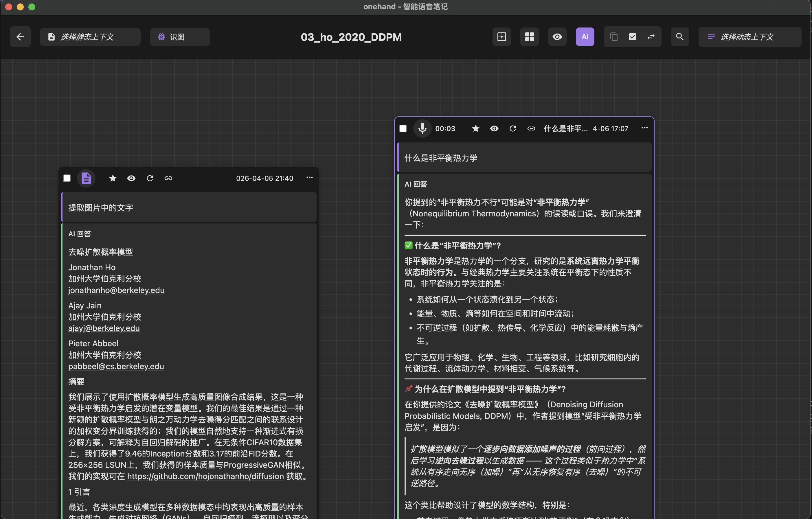
Task: Open the ajayj@berkeley.edu email link
Action: click(x=104, y=328)
